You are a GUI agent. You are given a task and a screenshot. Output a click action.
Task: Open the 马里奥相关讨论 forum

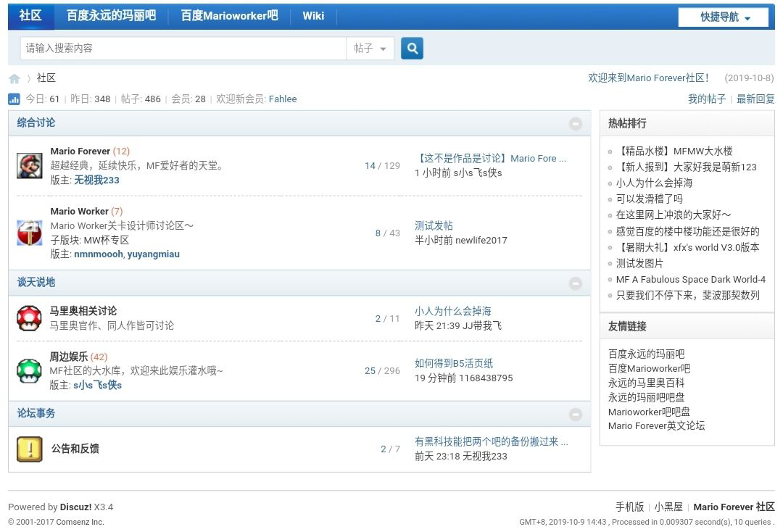point(83,311)
